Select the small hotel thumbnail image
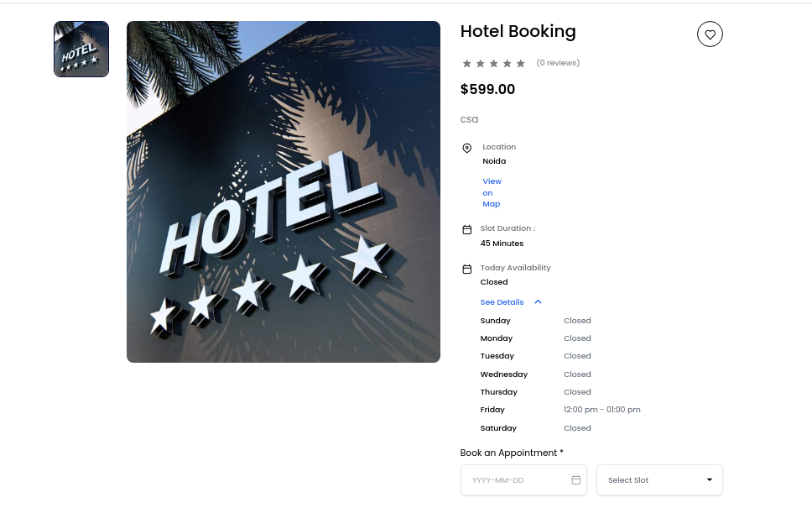812x508 pixels. pyautogui.click(x=81, y=50)
